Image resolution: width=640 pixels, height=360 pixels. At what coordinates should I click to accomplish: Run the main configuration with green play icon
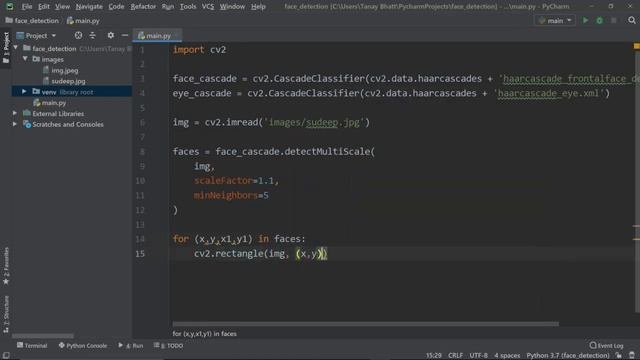tap(585, 20)
